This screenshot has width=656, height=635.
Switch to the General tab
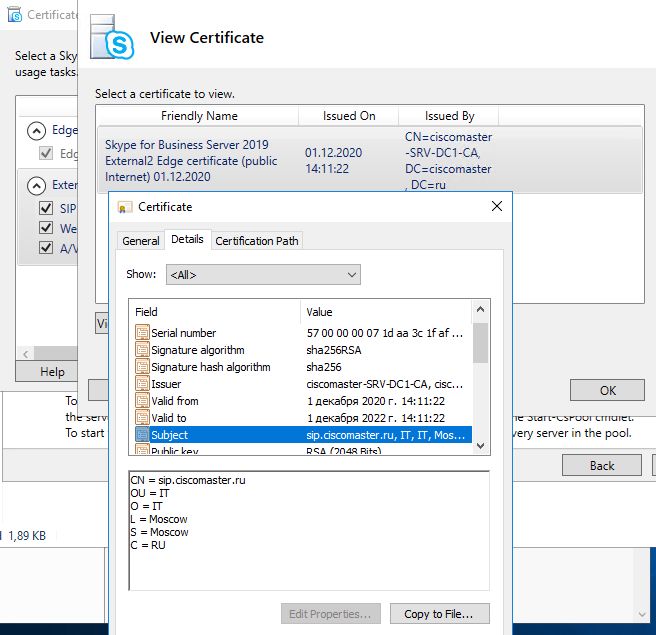(141, 241)
